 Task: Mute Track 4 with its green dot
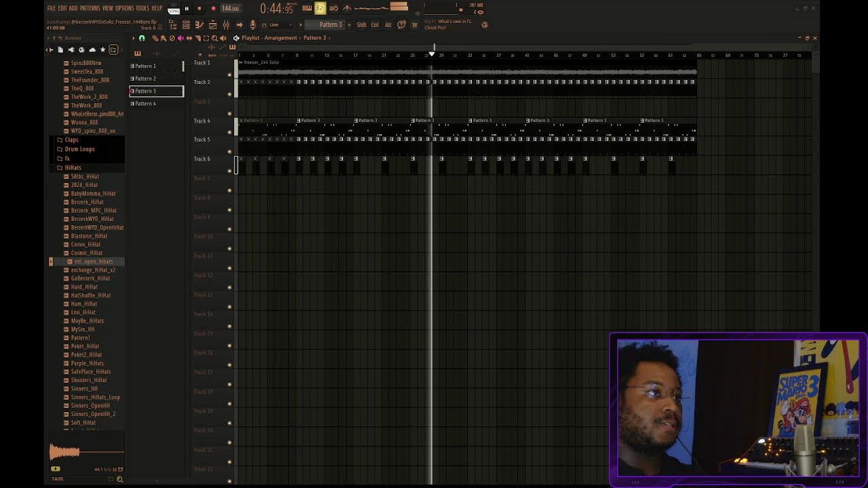(x=229, y=132)
